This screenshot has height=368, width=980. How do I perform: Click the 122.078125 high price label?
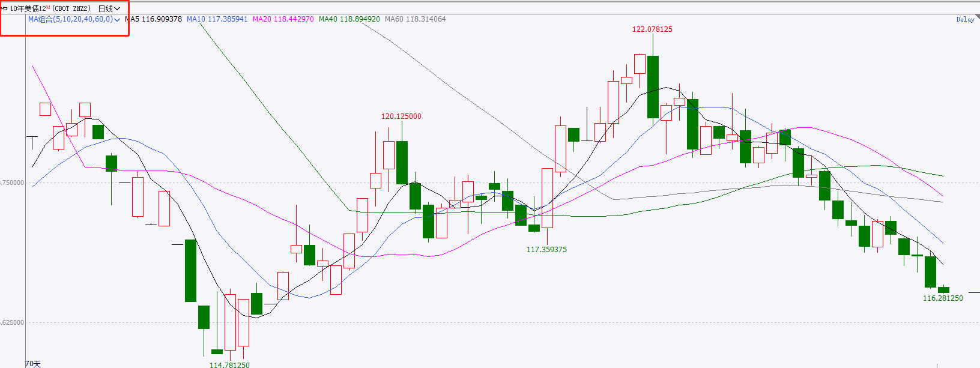tap(652, 29)
